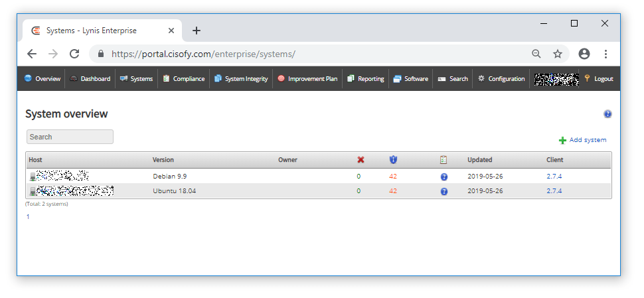
Task: Click the green 0 in the Debian row
Action: pyautogui.click(x=359, y=177)
